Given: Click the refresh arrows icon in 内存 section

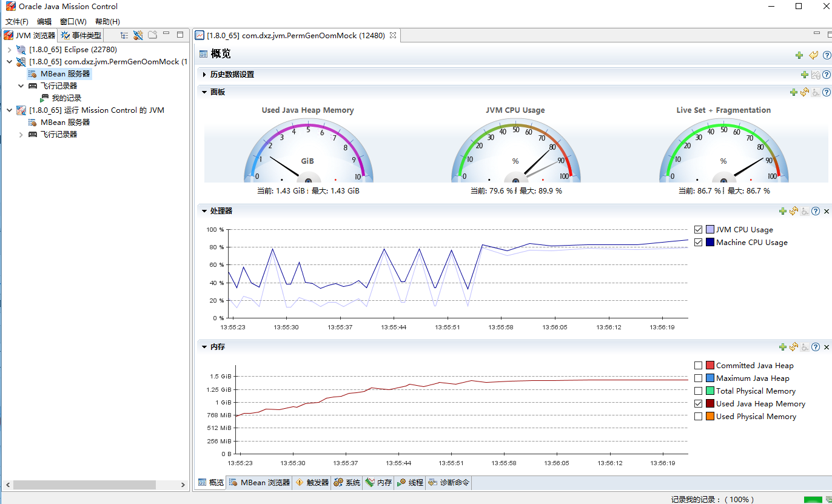Looking at the screenshot, I should pos(794,347).
